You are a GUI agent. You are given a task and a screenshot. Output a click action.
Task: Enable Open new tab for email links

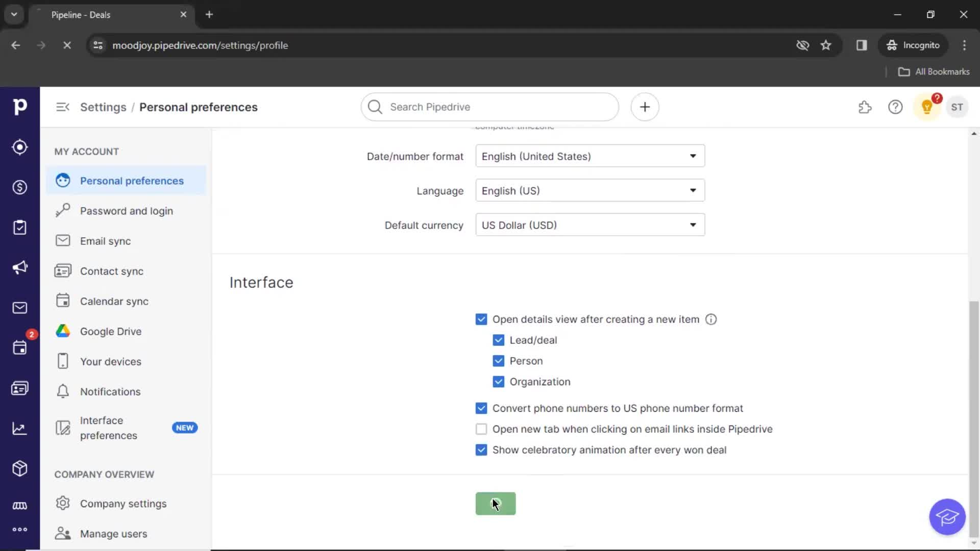[x=481, y=429]
